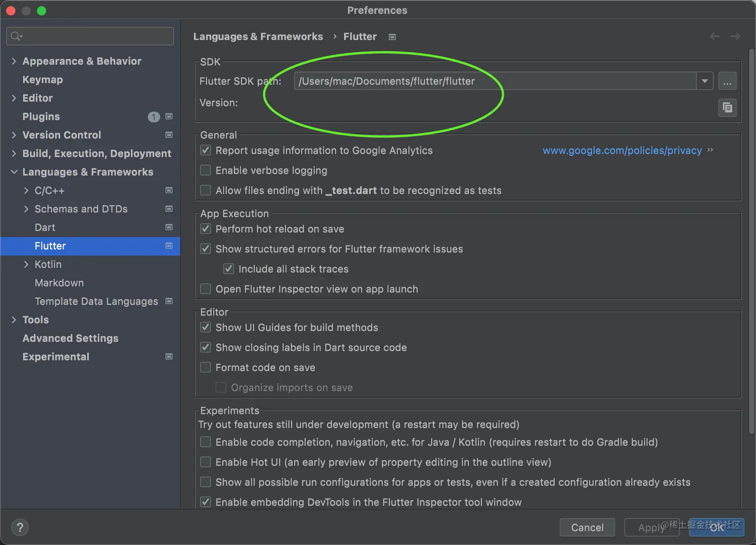
Task: Toggle Show closing labels in Dart source code
Action: click(x=205, y=347)
